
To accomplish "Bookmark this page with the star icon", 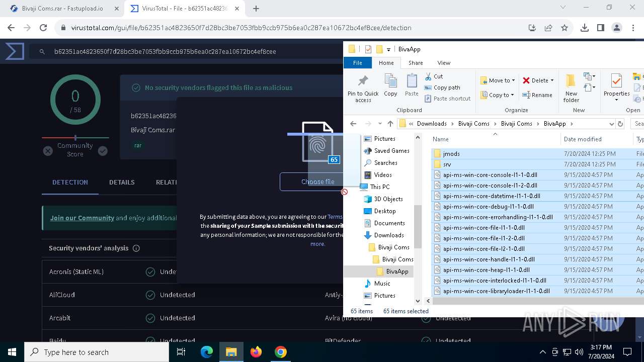I will pyautogui.click(x=565, y=28).
